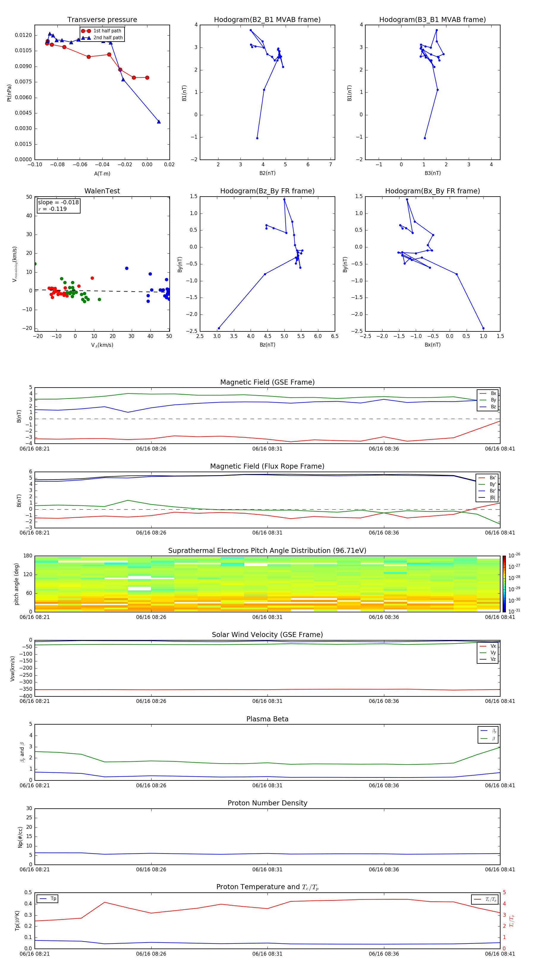The image size is (535, 980).
Task: Click the 'Hodogram(B3_B1 MVAB frame)' title
Action: pyautogui.click(x=432, y=20)
